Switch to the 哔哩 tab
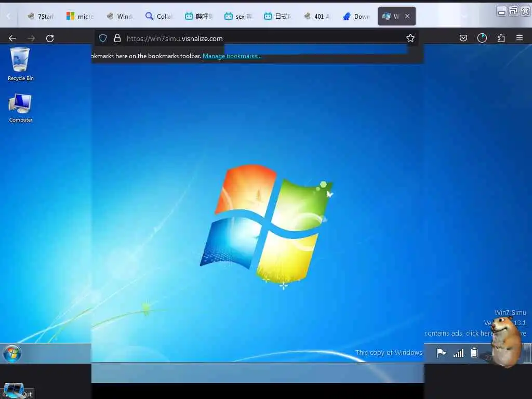The height and width of the screenshot is (399, 532). (198, 16)
